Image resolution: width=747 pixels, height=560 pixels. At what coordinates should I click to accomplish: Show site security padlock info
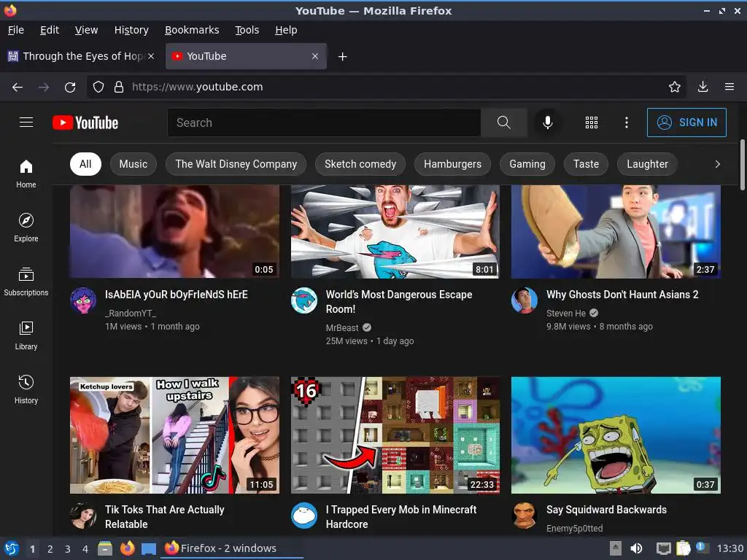coord(119,87)
